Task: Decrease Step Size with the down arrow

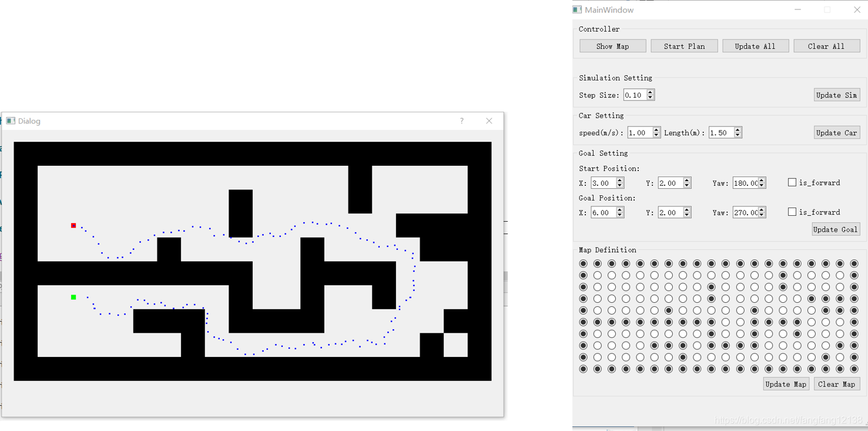Action: tap(651, 98)
